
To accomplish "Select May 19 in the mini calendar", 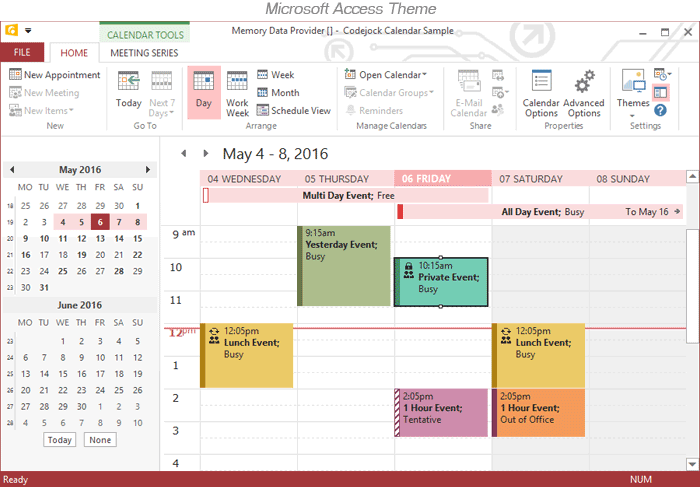I will [x=81, y=255].
